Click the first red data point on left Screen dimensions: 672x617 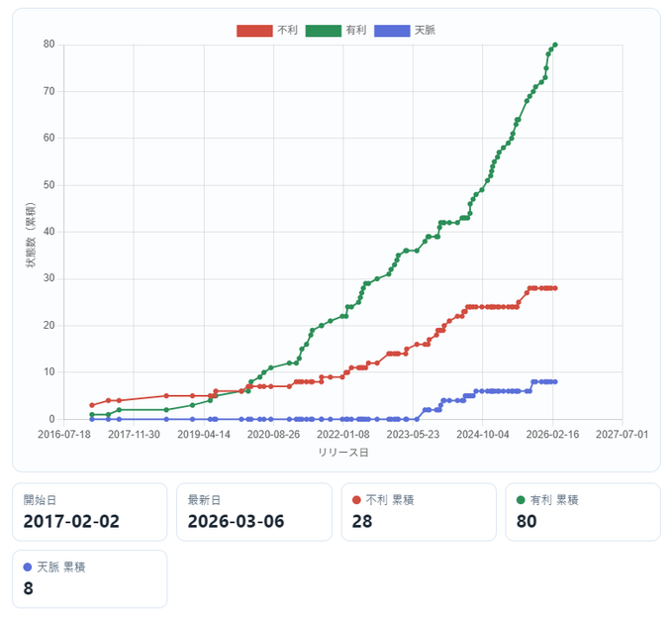92,405
